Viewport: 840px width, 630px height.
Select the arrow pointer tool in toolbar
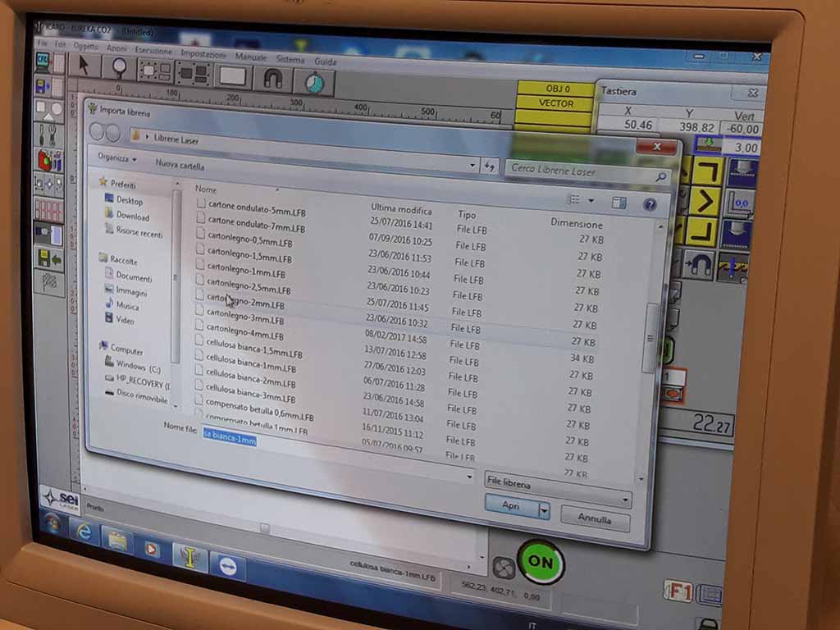(x=84, y=66)
